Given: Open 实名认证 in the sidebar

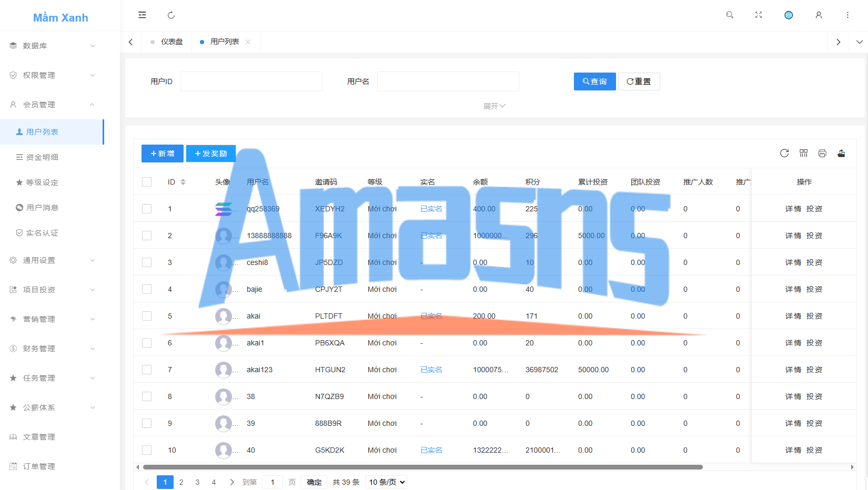Looking at the screenshot, I should tap(52, 233).
